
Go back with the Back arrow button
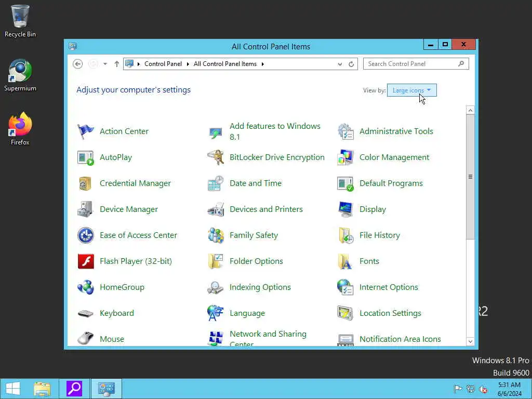click(78, 64)
